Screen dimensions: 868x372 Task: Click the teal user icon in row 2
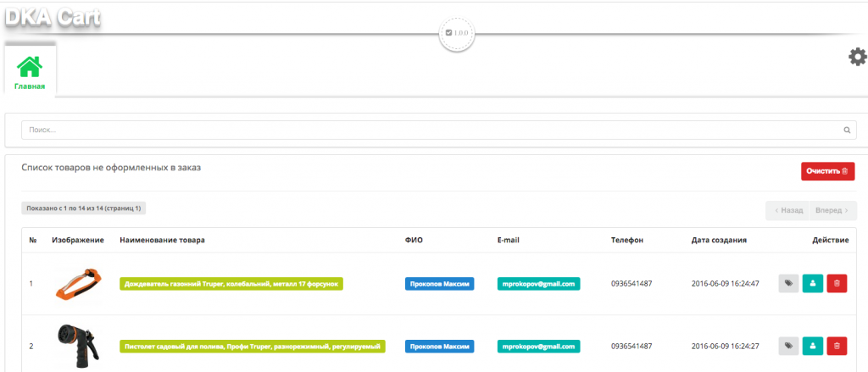(x=812, y=345)
